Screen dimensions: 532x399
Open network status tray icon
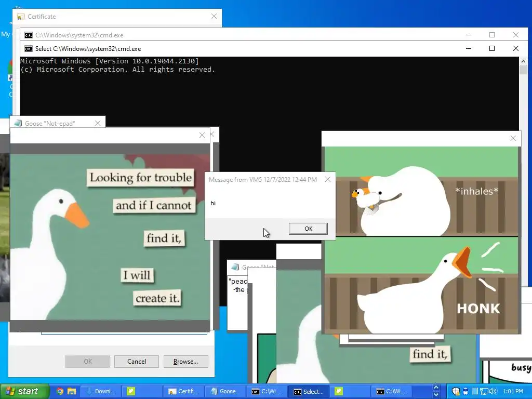click(484, 391)
